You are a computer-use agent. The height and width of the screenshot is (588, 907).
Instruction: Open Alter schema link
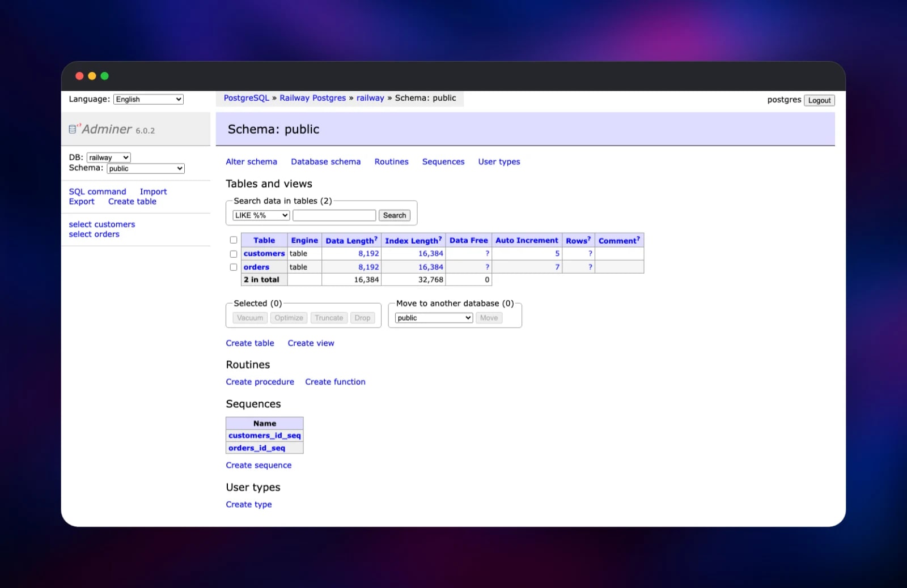(252, 161)
